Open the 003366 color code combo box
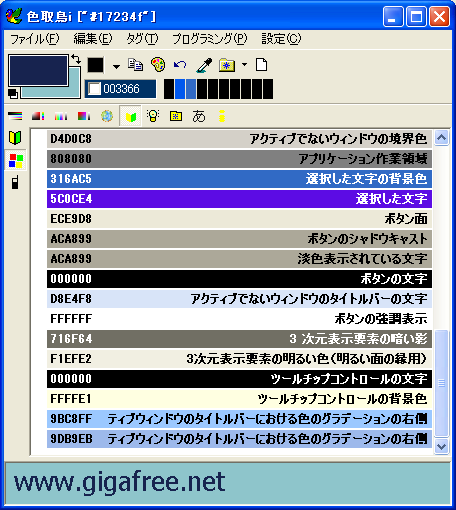The height and width of the screenshot is (510, 456). pos(120,89)
